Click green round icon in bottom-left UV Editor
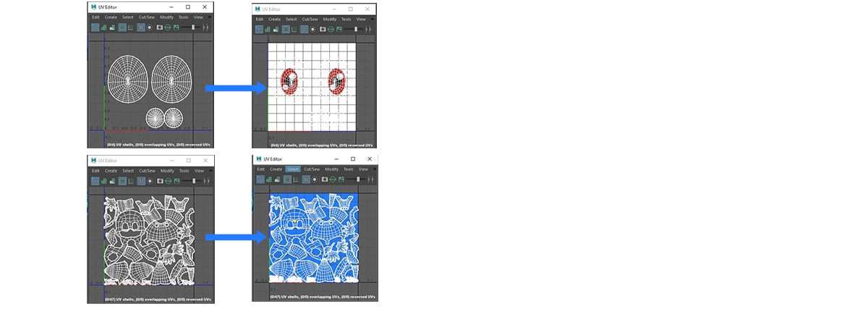 [x=169, y=181]
